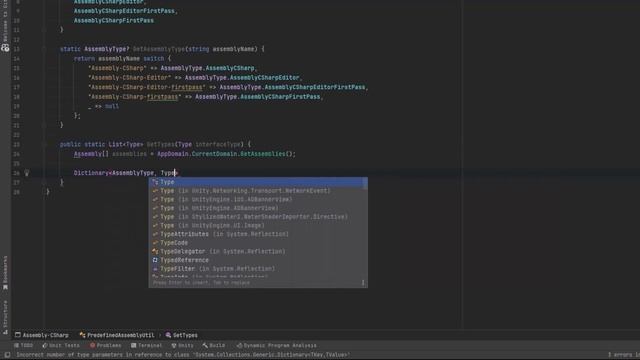Click the Dictionary keyword on current line
This screenshot has width=640, height=360.
91,173
